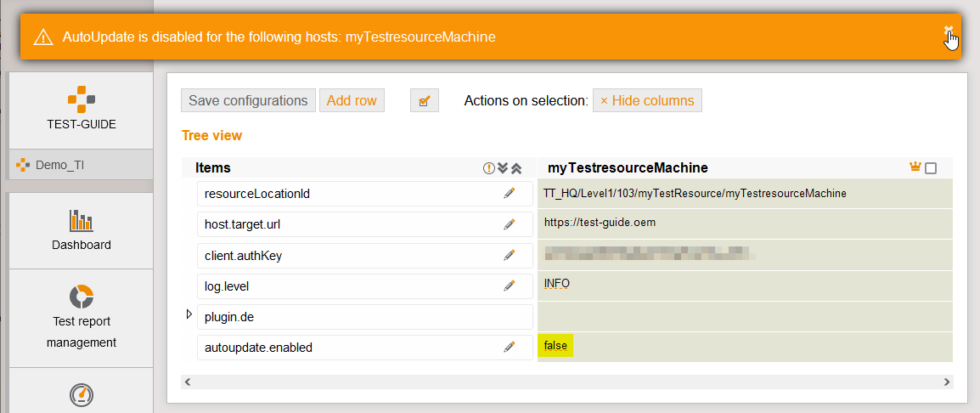The height and width of the screenshot is (413, 980).
Task: Hide the selected columns
Action: (647, 100)
